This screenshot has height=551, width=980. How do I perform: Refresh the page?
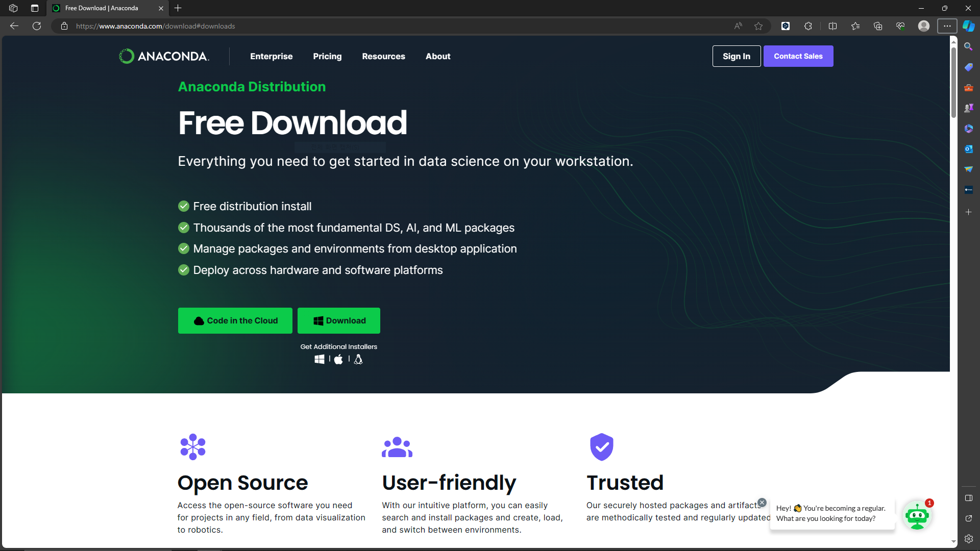coord(37,26)
